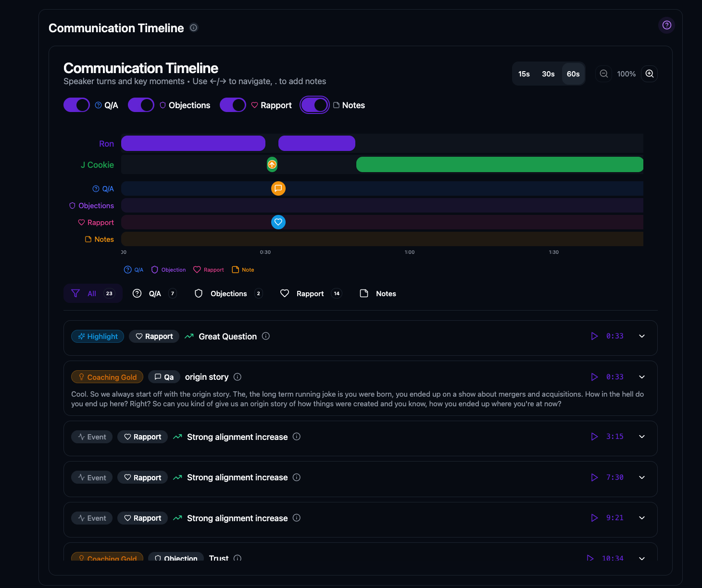Expand the 3:15 Strong alignment increase event

pyautogui.click(x=642, y=437)
